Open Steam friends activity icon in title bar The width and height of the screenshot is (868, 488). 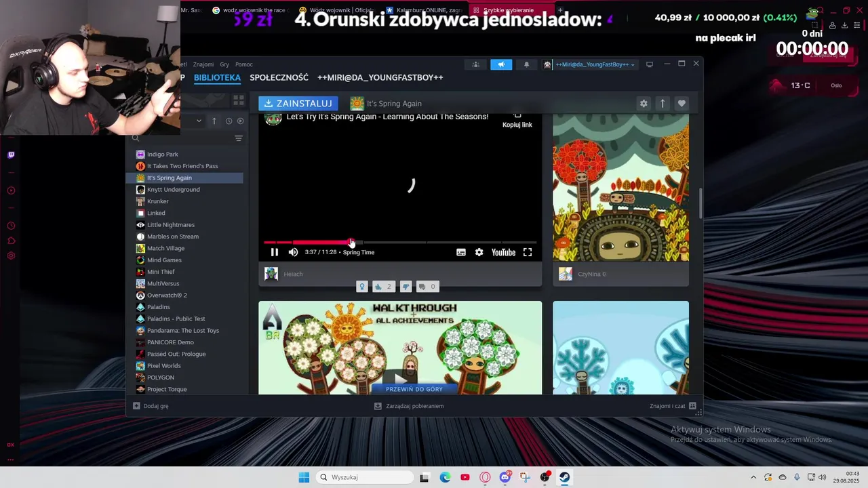coord(475,64)
